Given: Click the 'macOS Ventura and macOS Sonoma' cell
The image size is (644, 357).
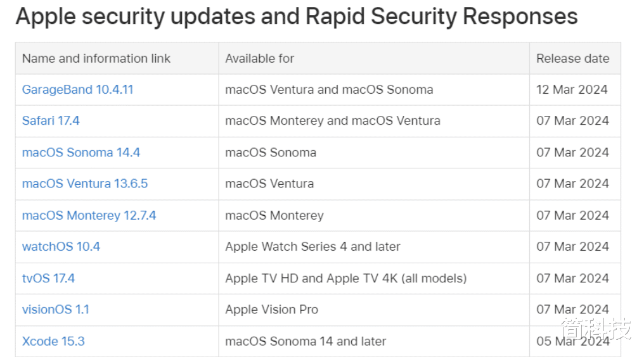Looking at the screenshot, I should 329,89.
